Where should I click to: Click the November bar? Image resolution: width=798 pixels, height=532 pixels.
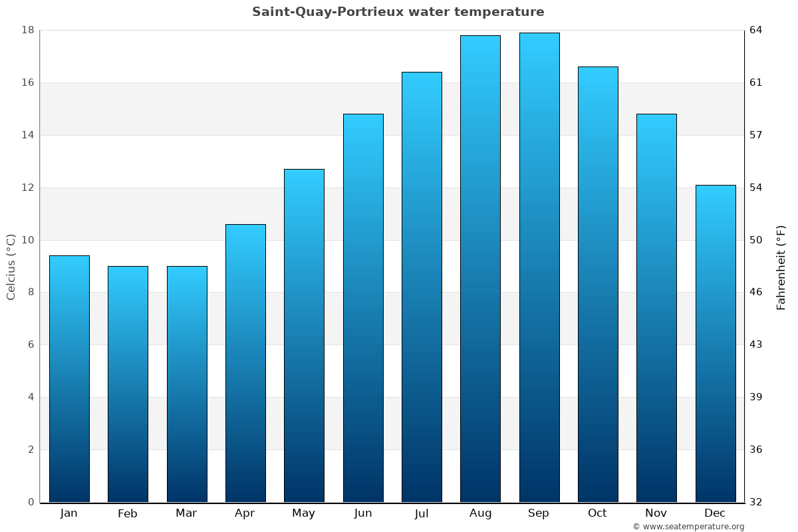656,308
